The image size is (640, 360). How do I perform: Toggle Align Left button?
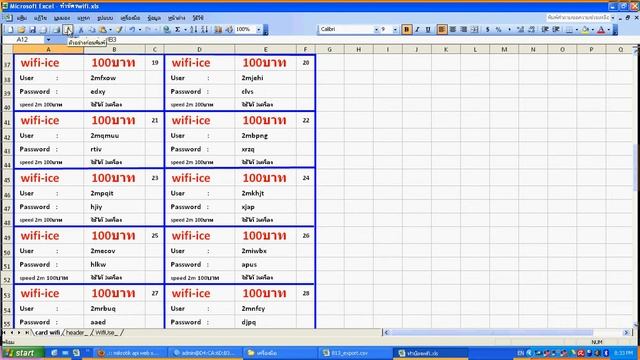[442, 29]
